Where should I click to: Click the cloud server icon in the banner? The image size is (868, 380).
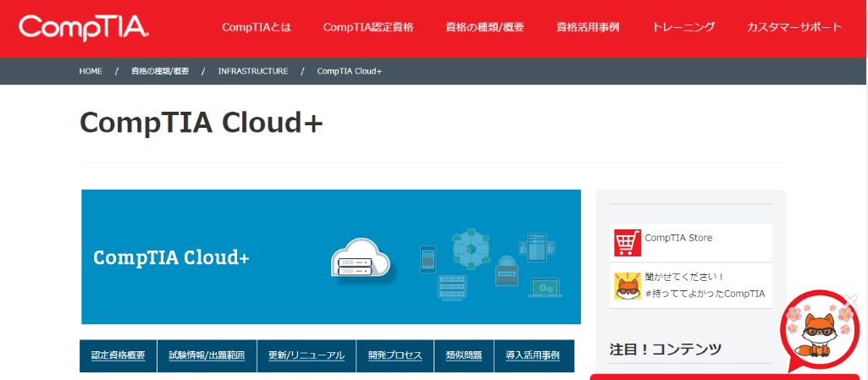click(361, 258)
